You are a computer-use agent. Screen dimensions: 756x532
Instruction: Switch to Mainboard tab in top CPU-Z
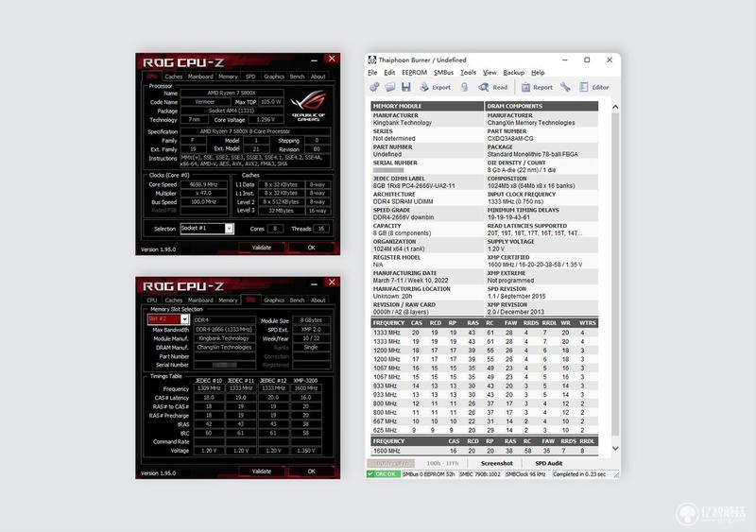(x=200, y=77)
